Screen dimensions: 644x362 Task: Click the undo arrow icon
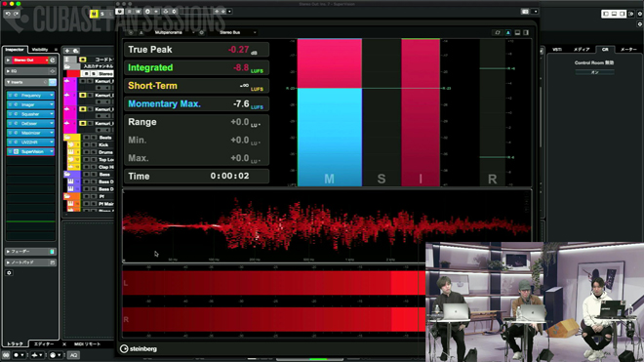click(8, 14)
